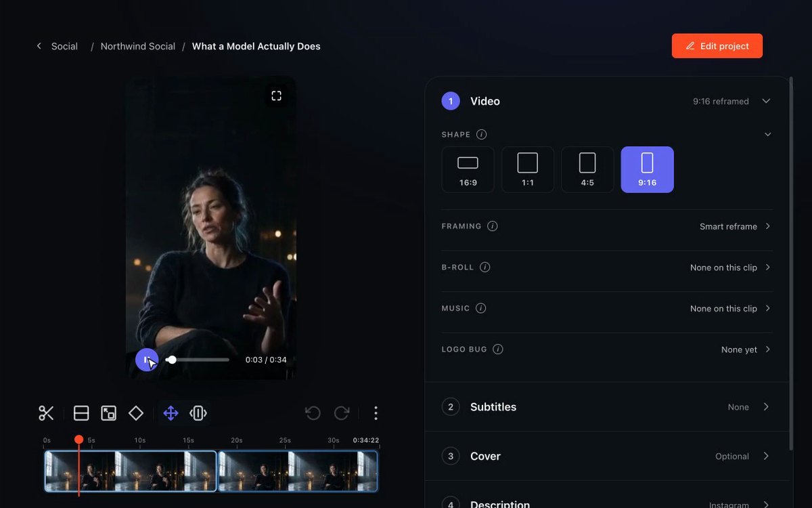Screen dimensions: 812x508
Task: Click the Edit project button
Action: click(x=717, y=46)
